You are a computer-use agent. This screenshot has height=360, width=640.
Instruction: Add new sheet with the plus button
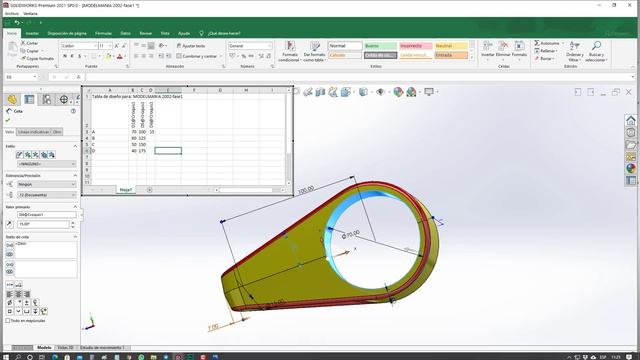coord(149,190)
